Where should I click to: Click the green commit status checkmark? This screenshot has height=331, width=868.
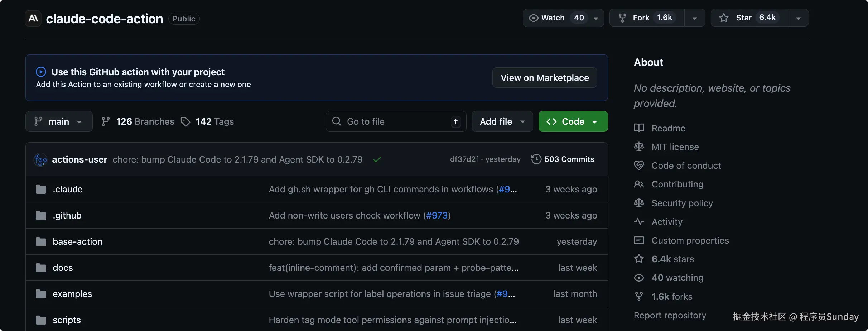pyautogui.click(x=377, y=159)
